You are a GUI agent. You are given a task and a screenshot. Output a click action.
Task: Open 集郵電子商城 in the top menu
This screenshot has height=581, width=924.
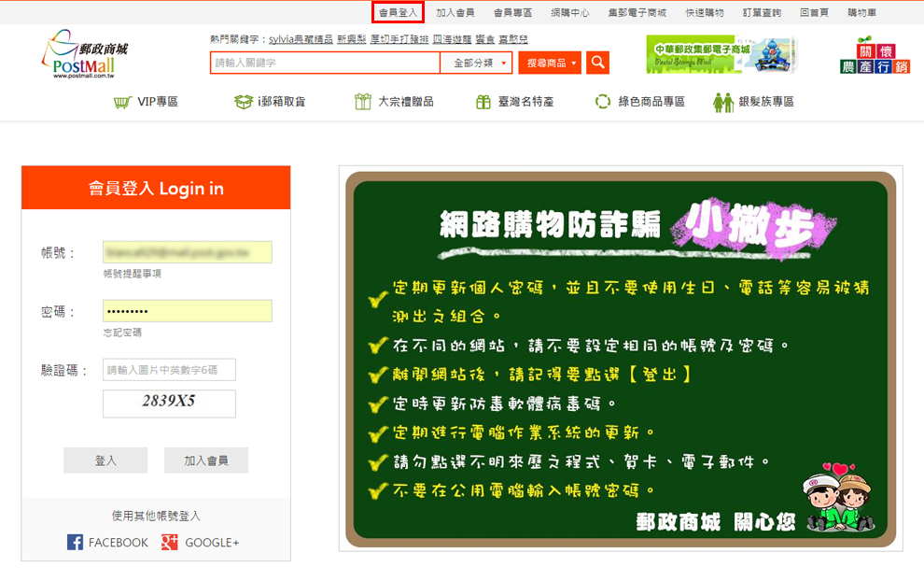pos(637,12)
